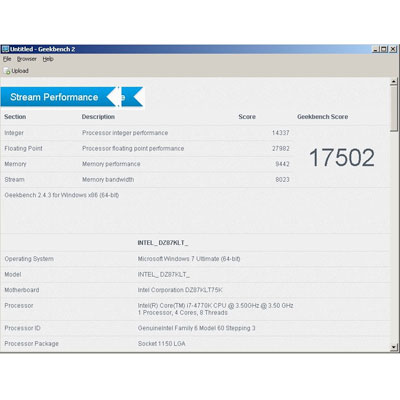Open the File menu
Screen dimensions: 400x400
point(7,59)
